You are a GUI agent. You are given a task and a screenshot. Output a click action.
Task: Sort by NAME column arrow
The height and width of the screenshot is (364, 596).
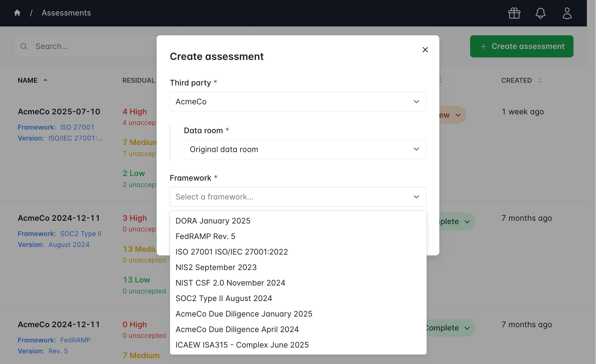(45, 80)
